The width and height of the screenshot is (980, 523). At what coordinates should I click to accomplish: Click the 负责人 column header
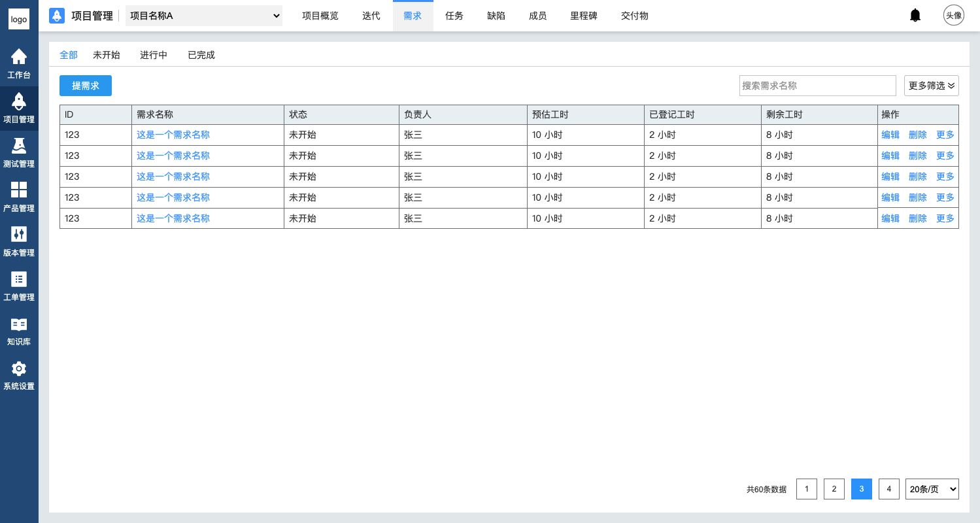[464, 114]
